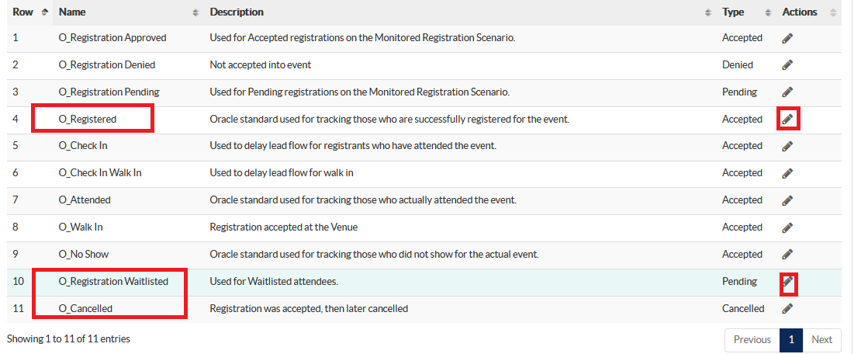Sort the table by Row column

tap(29, 12)
